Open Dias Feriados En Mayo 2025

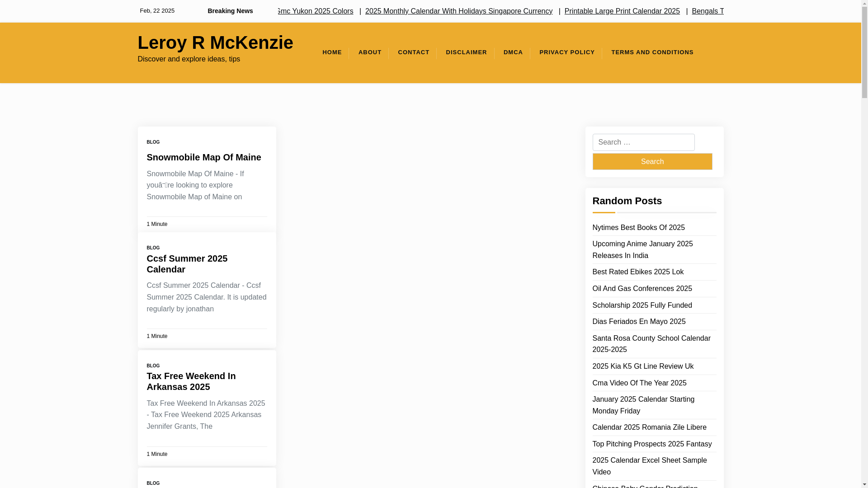pos(639,322)
